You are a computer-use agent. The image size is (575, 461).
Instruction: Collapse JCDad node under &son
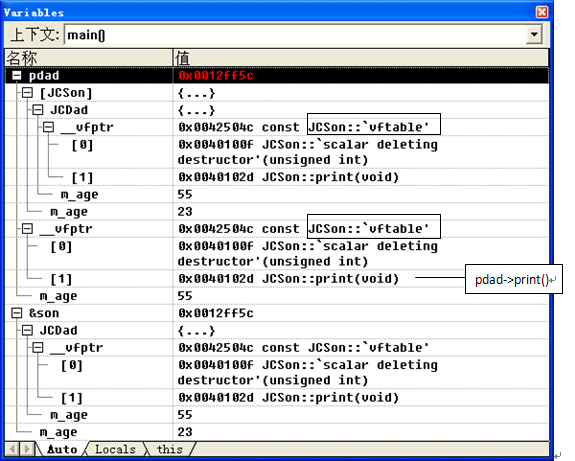point(28,330)
